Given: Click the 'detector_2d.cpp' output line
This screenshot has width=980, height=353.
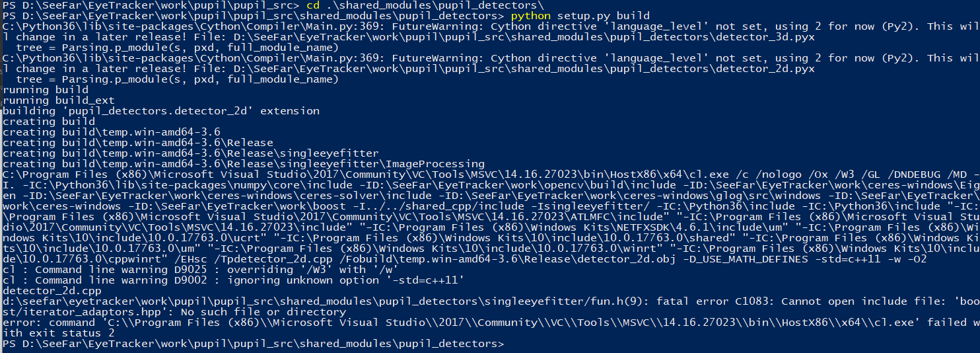Looking at the screenshot, I should click(x=52, y=291).
